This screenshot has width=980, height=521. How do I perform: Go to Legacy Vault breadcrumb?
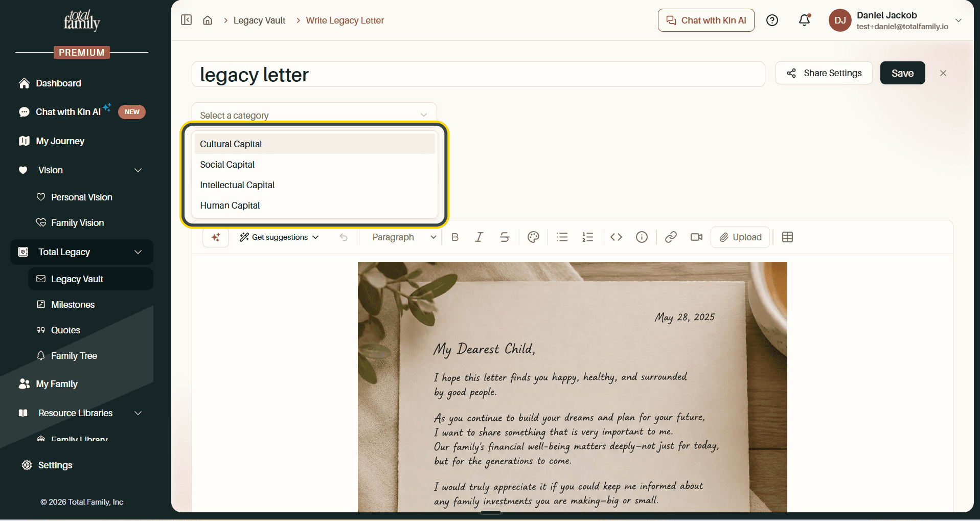(259, 20)
